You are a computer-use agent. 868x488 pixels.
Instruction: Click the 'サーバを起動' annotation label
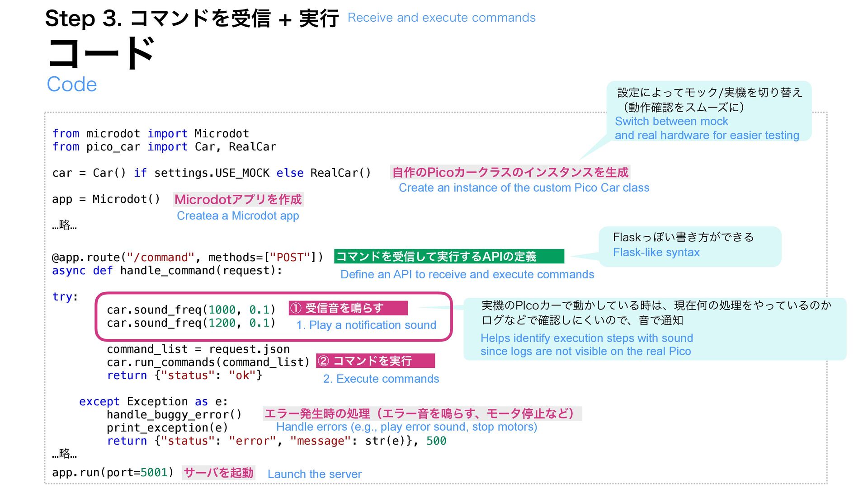click(x=218, y=473)
